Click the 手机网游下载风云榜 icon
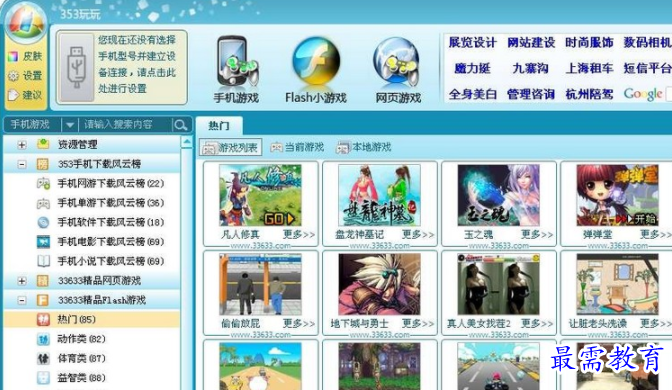This screenshot has height=390, width=672. pos(43,183)
